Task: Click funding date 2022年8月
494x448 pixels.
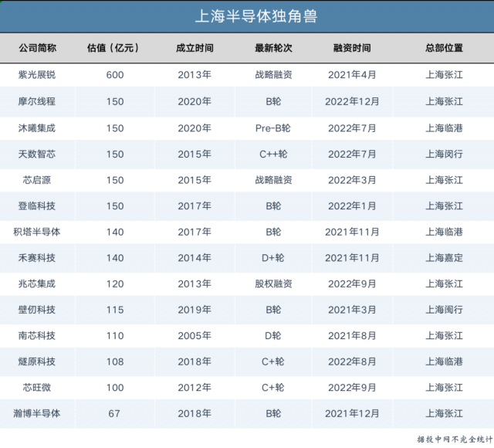Action: click(352, 361)
